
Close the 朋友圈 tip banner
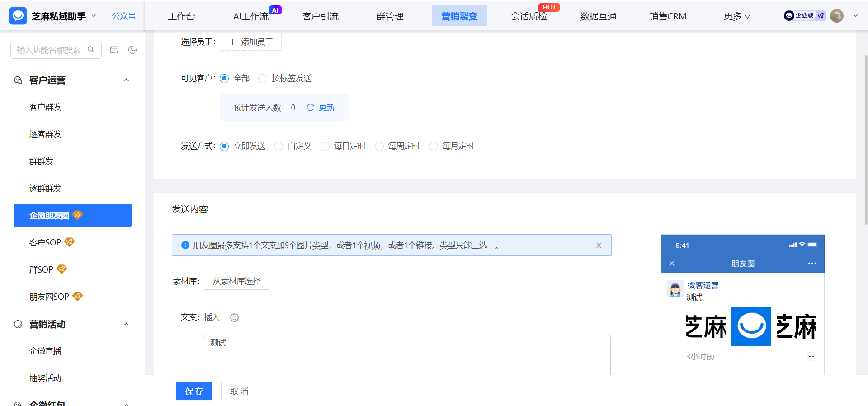click(599, 245)
